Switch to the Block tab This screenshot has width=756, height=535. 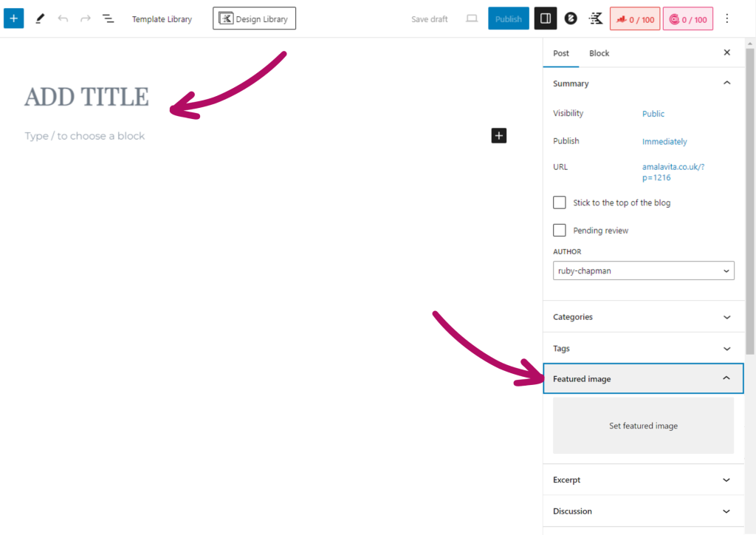599,53
